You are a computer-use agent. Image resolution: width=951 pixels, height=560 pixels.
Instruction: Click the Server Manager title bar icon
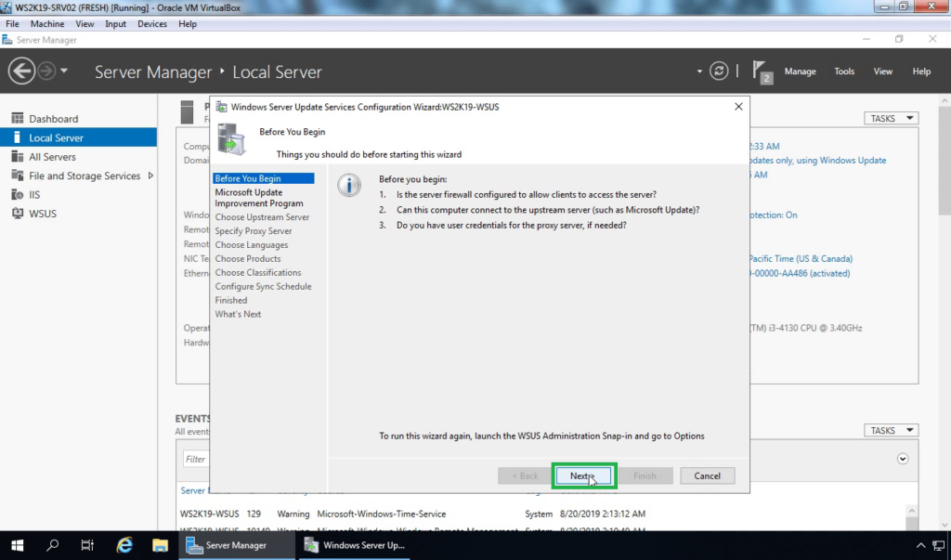(7, 39)
